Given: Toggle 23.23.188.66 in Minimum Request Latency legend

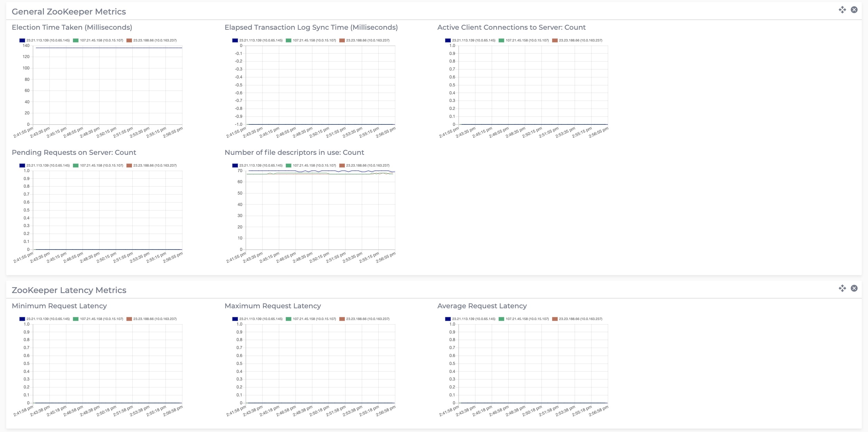Looking at the screenshot, I should [x=154, y=319].
